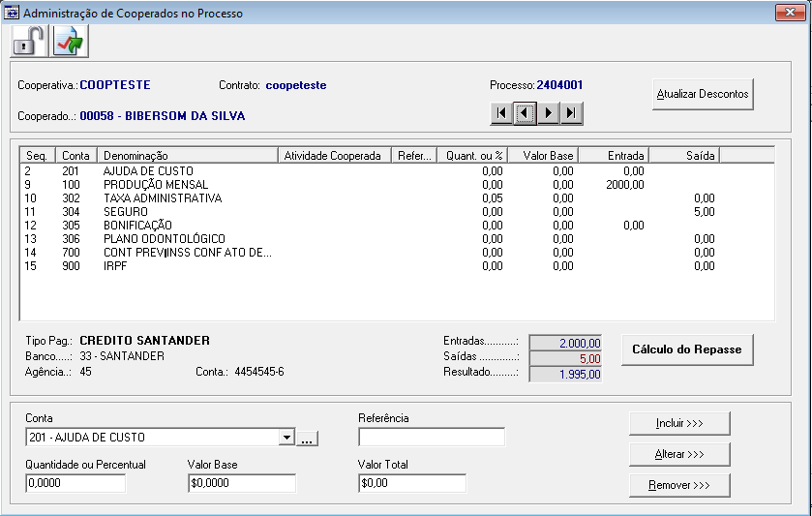812x516 pixels.
Task: Click the Quant. ou % column header
Action: click(473, 156)
